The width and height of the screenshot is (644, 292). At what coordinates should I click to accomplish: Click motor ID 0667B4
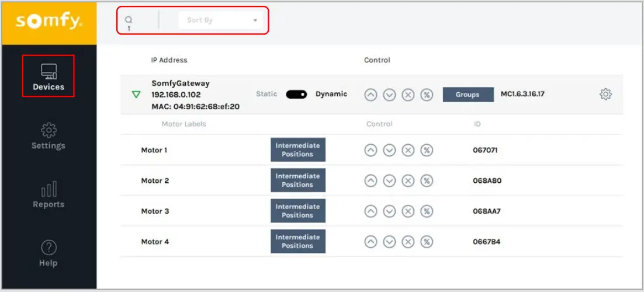click(487, 242)
